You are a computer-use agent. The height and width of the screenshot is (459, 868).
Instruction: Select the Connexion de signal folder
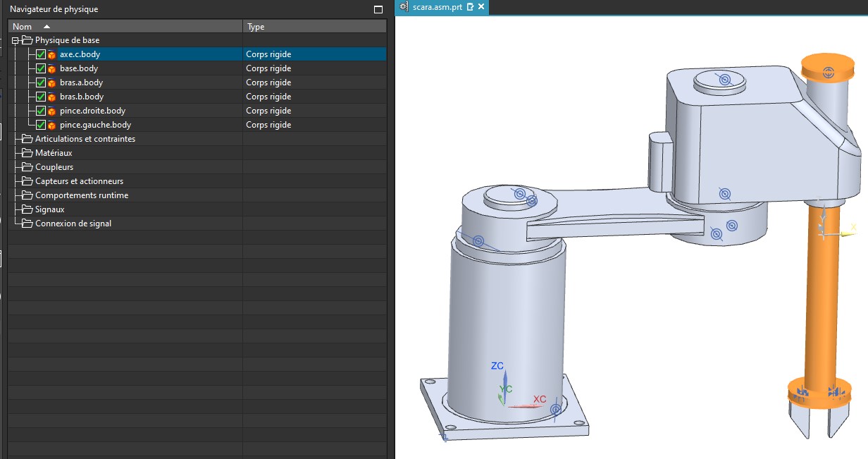click(73, 224)
